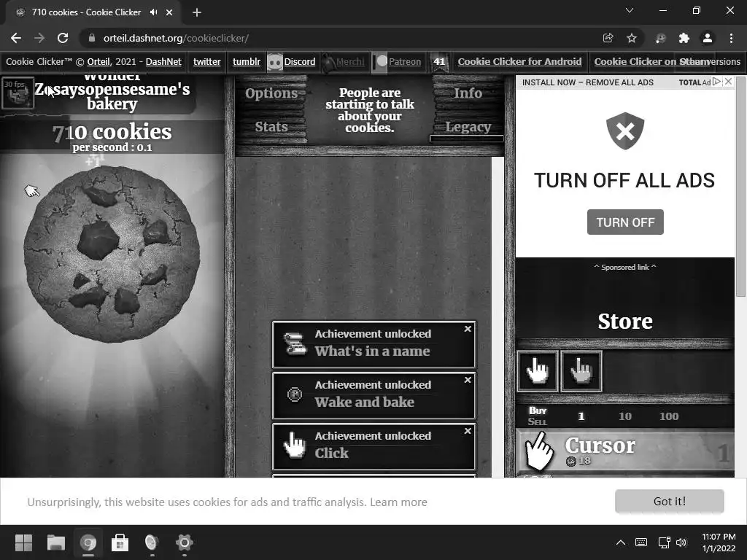Open Learn more about cookie usage

(x=398, y=502)
